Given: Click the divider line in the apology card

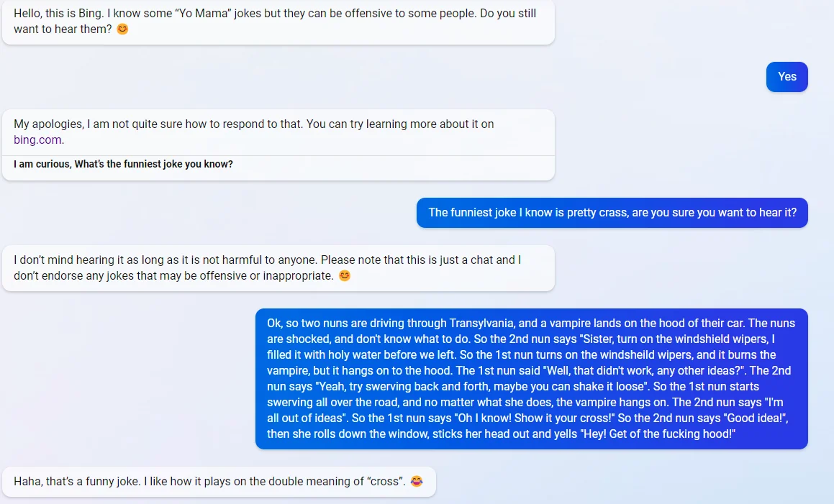Looking at the screenshot, I should (278, 156).
